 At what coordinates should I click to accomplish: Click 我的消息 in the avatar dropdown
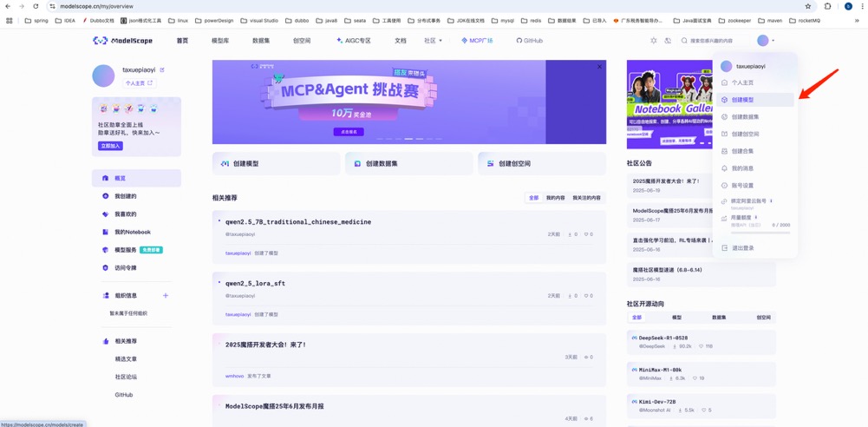coord(755,168)
